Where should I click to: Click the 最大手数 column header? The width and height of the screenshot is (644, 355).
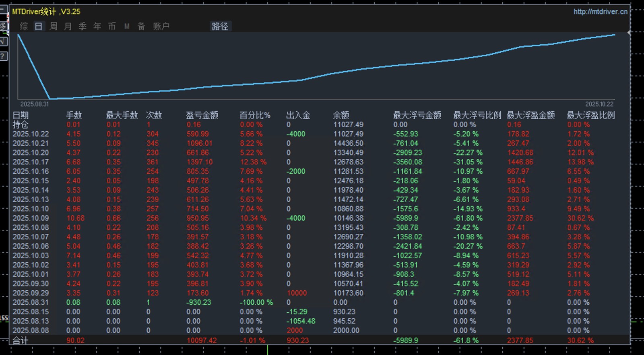click(122, 116)
